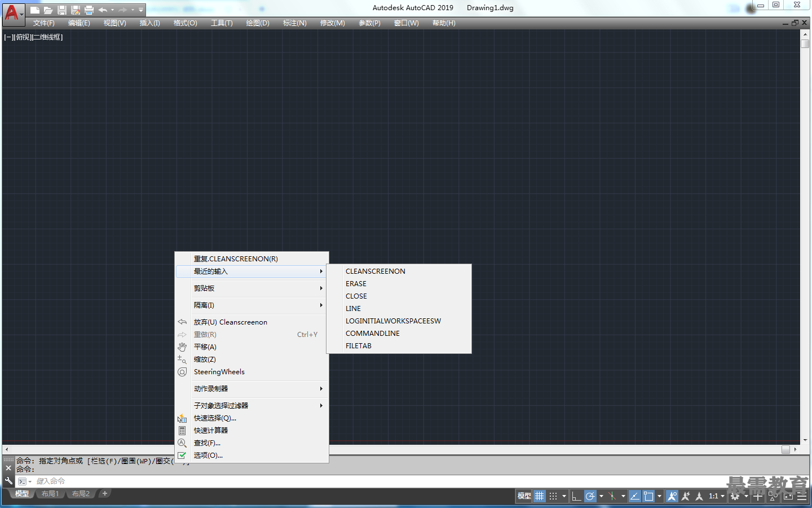Click the Save As icon with pencil
This screenshot has height=508, width=812.
point(76,10)
